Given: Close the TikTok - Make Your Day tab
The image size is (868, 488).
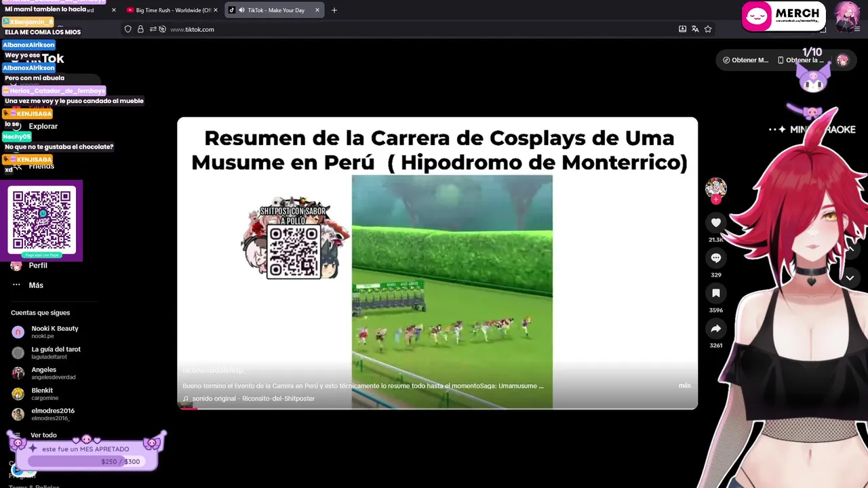Looking at the screenshot, I should 317,10.
